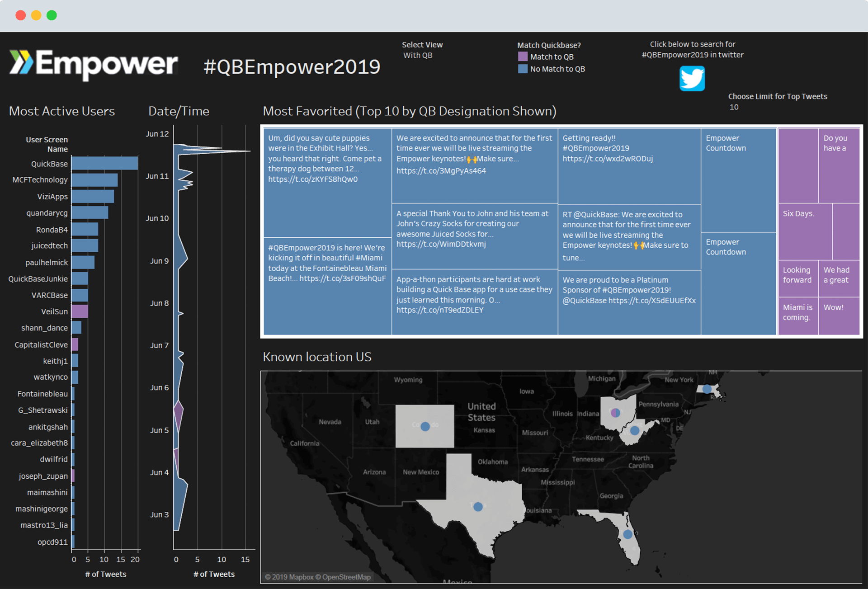Select the mashinigeorge user label
868x589 pixels.
point(42,509)
